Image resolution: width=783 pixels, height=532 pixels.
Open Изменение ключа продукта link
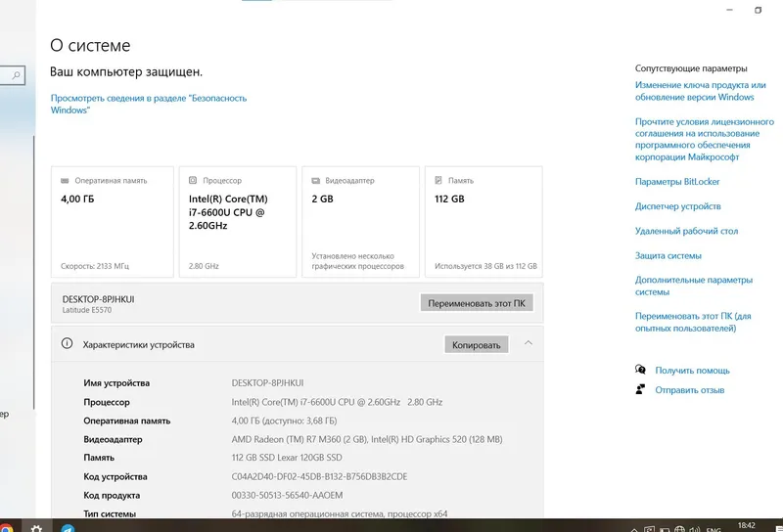pos(701,91)
